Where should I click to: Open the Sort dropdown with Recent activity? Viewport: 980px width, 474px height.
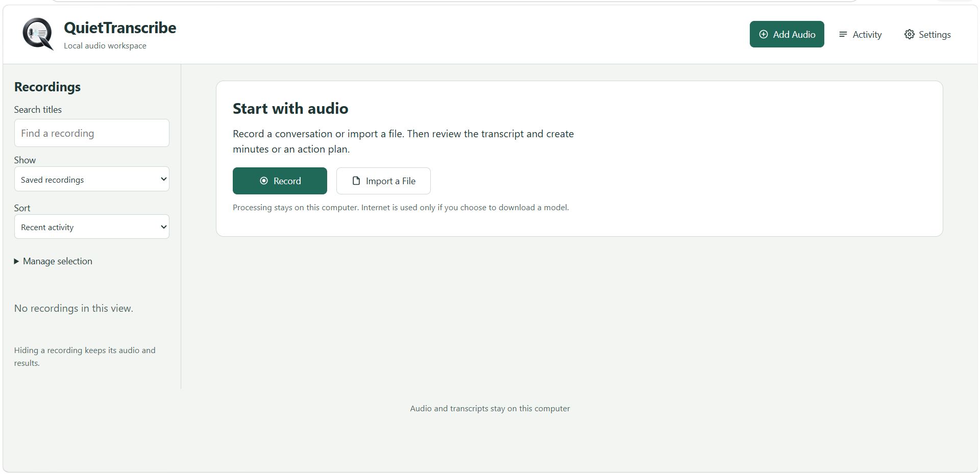tap(92, 227)
